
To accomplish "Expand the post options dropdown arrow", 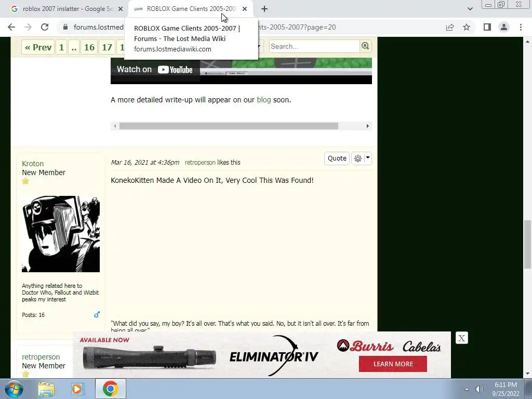I will [367, 158].
